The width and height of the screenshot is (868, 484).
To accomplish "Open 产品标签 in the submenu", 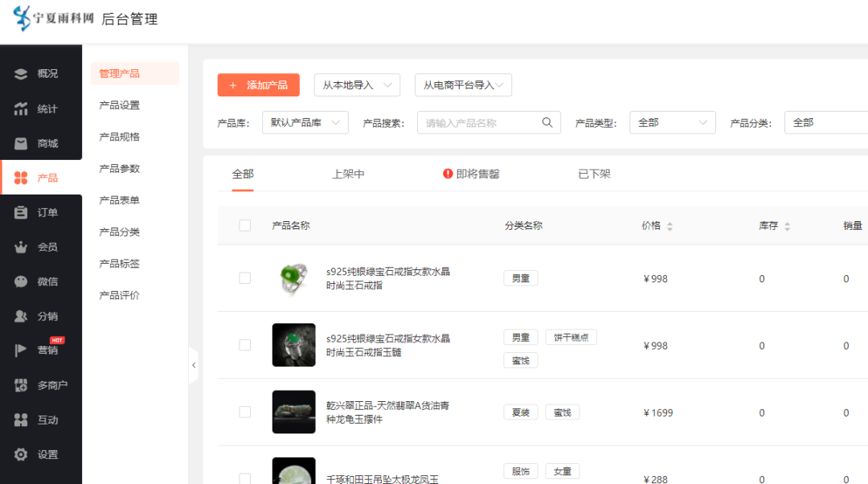I will pos(119,264).
